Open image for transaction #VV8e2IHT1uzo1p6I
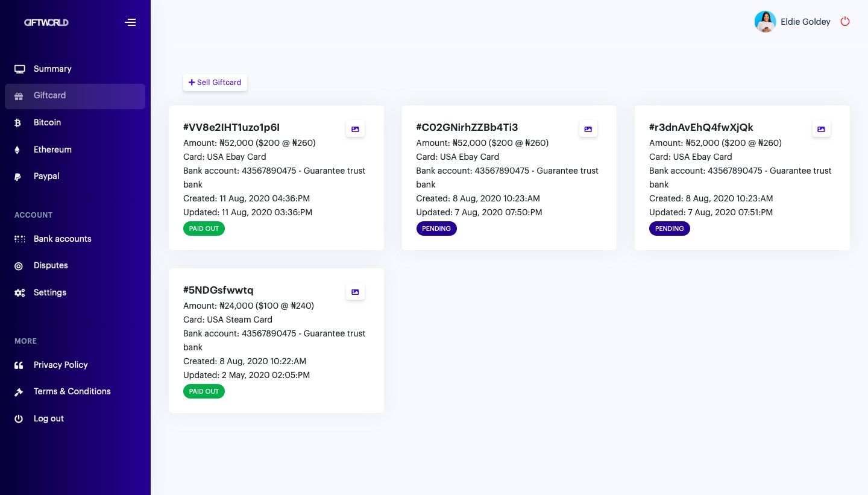This screenshot has width=868, height=495. (x=355, y=129)
